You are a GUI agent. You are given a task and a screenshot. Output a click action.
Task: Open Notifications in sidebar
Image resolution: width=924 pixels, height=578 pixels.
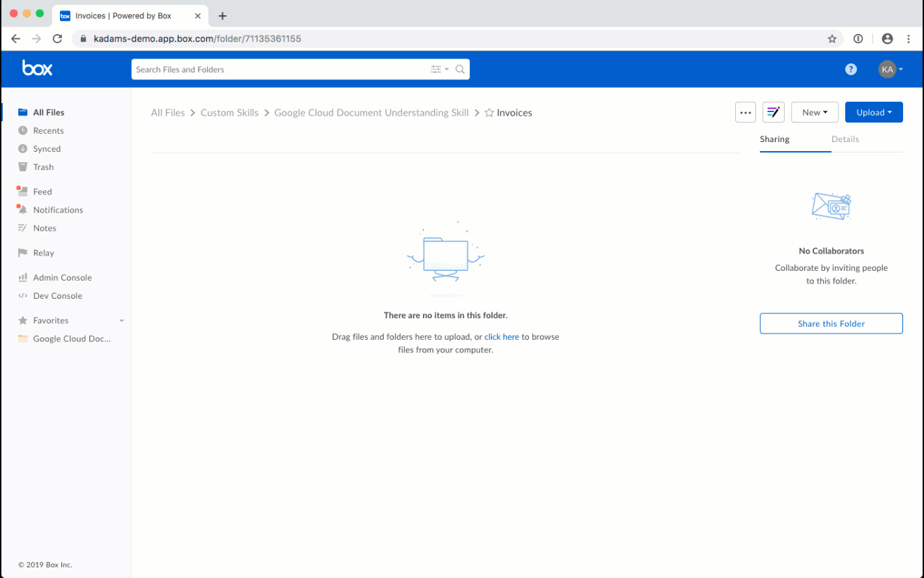pos(58,210)
